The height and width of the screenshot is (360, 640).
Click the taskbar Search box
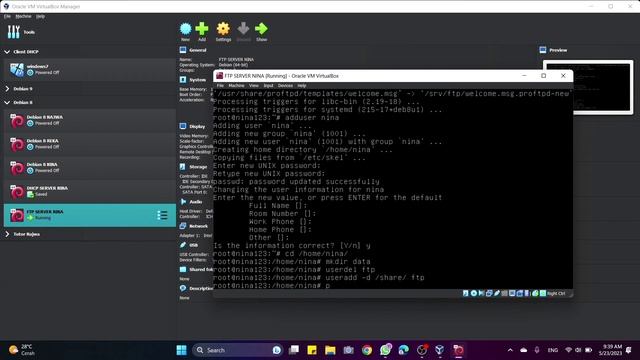point(237,350)
